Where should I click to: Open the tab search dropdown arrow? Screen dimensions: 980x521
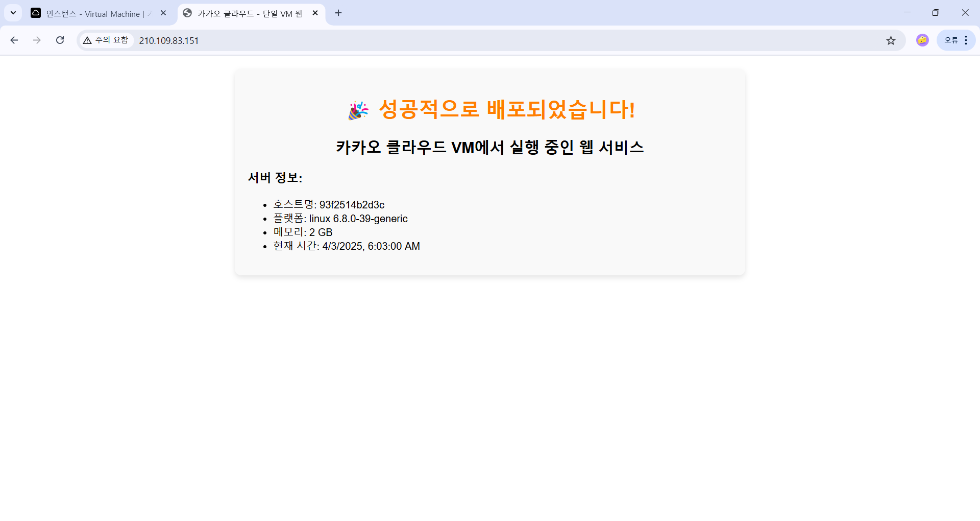pyautogui.click(x=13, y=13)
